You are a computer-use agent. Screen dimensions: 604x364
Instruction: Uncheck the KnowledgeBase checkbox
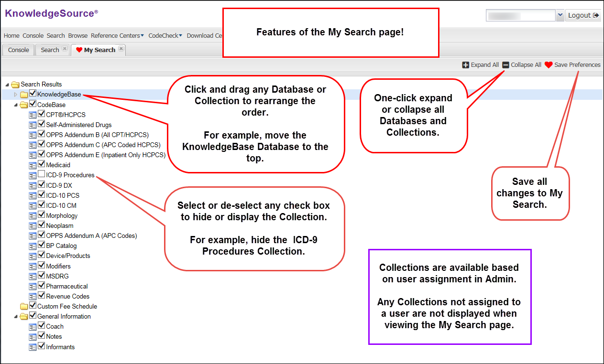[33, 94]
